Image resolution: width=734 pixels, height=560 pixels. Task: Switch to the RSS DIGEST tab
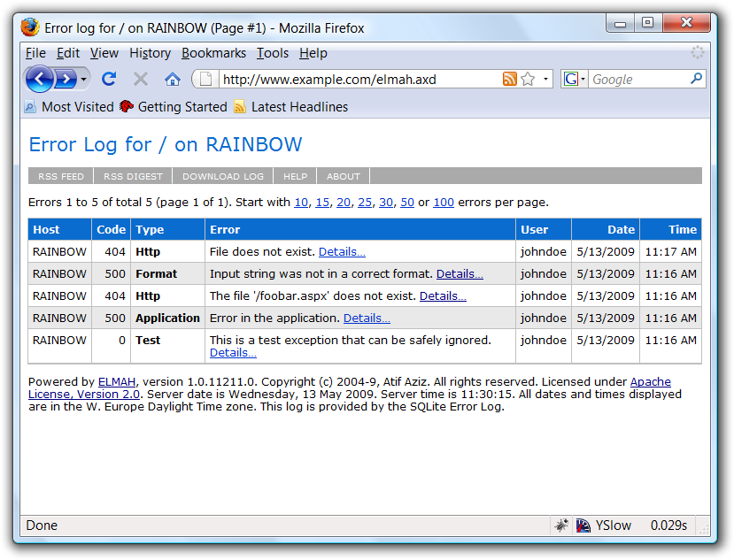point(132,175)
